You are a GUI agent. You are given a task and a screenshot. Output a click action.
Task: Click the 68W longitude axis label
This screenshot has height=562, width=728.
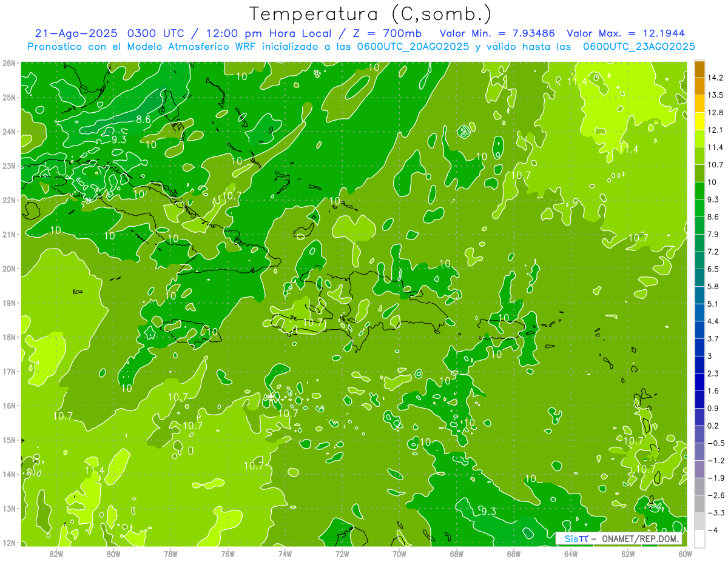click(457, 554)
